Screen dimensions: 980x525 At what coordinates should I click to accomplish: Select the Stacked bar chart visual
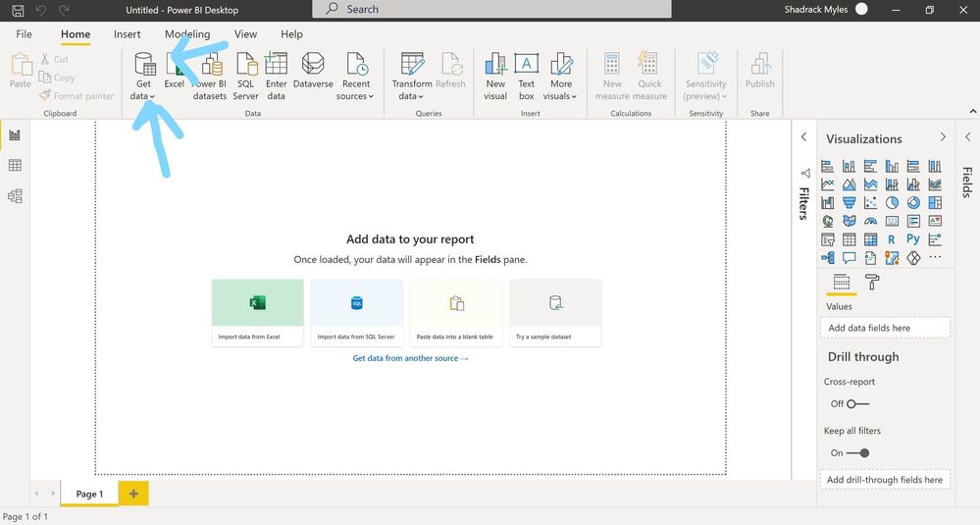coord(828,166)
